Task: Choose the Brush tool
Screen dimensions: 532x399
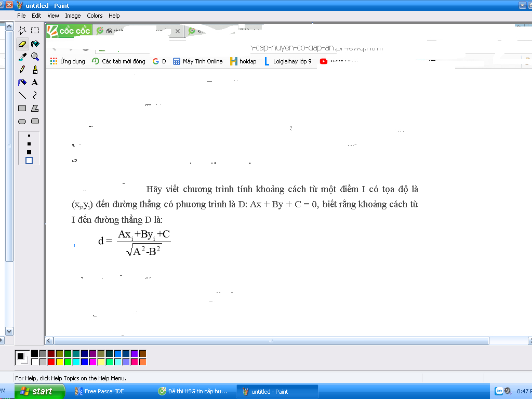Action: tap(35, 70)
